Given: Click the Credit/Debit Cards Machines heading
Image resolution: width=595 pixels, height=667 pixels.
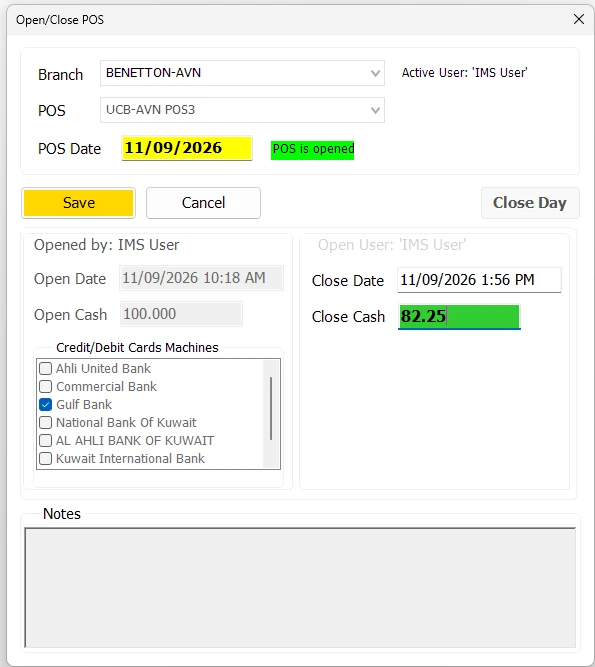Looking at the screenshot, I should tap(137, 348).
